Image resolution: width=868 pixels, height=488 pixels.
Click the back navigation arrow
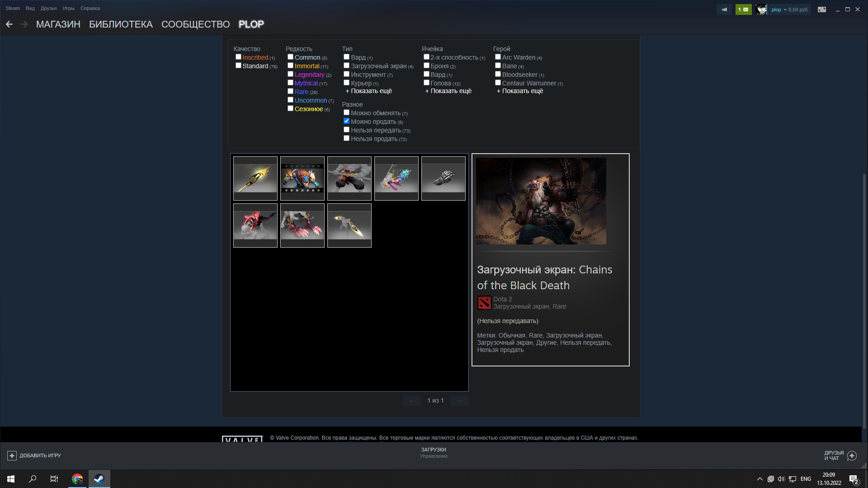pyautogui.click(x=9, y=24)
